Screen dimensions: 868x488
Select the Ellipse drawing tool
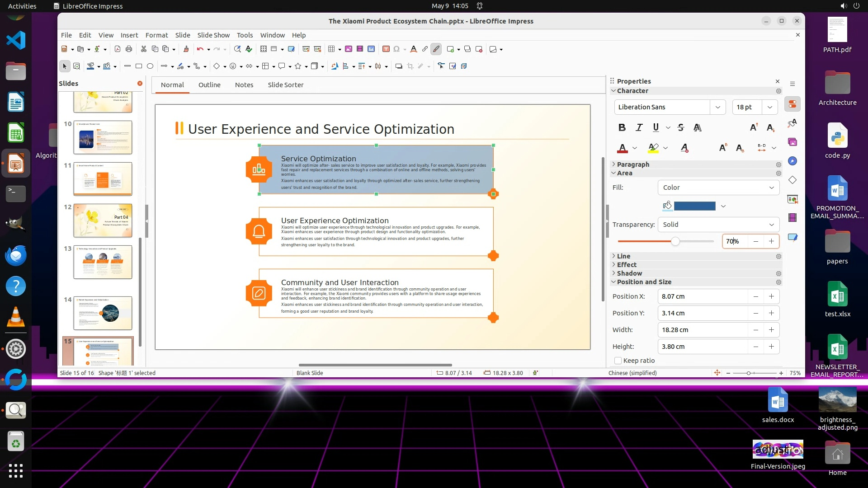(150, 66)
